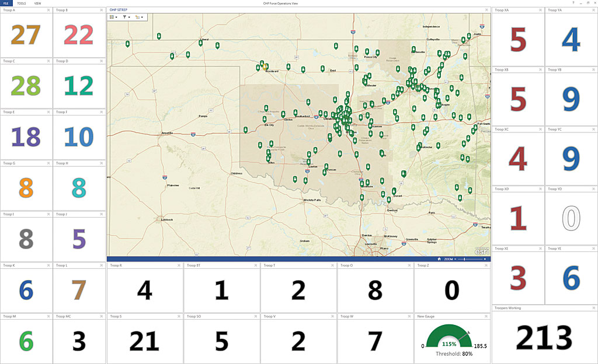The image size is (598, 364).
Task: Close the Troop B widget
Action: pos(102,10)
